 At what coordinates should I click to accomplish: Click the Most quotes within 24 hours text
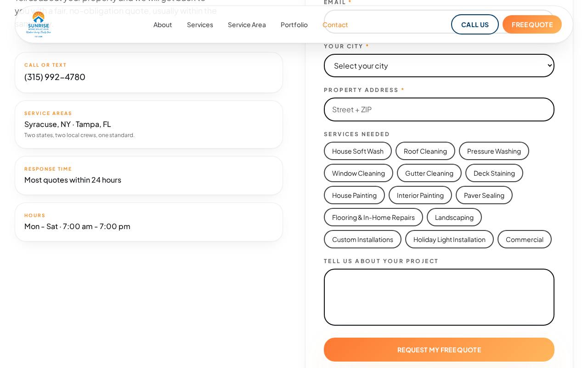point(73,180)
